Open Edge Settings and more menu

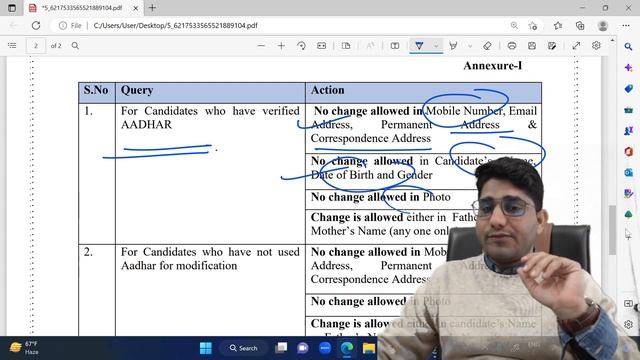pos(626,25)
